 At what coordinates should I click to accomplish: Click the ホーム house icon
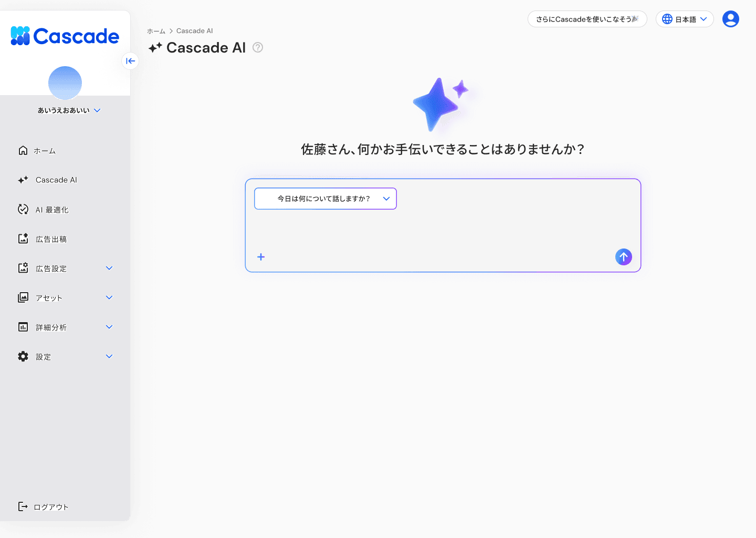tap(23, 150)
